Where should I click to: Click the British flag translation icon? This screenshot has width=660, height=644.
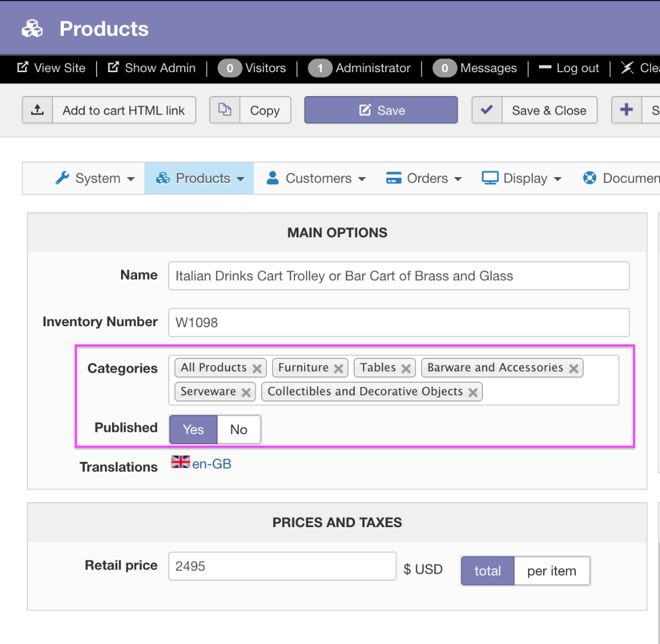pyautogui.click(x=180, y=462)
